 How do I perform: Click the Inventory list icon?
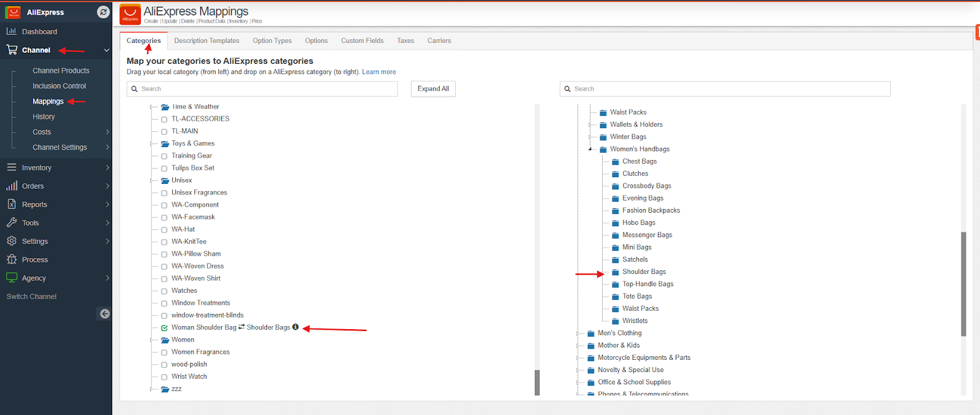click(x=12, y=167)
